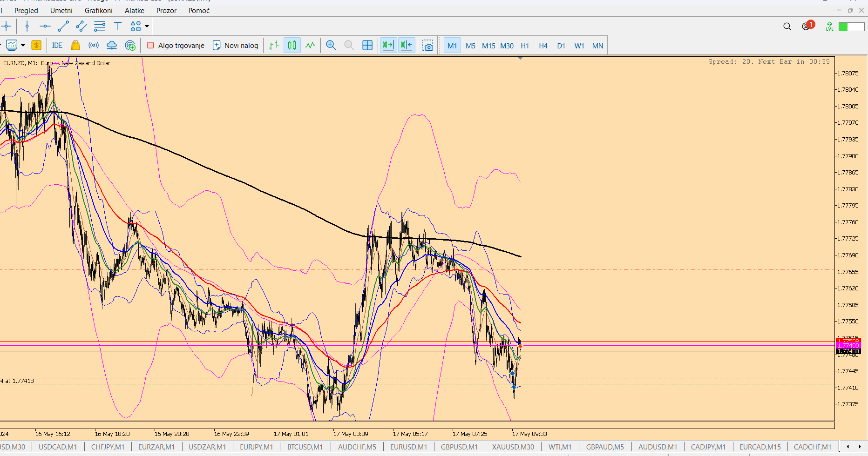Viewport: 868px width, 456px height.
Task: Click the Novi nalog button
Action: [x=235, y=46]
